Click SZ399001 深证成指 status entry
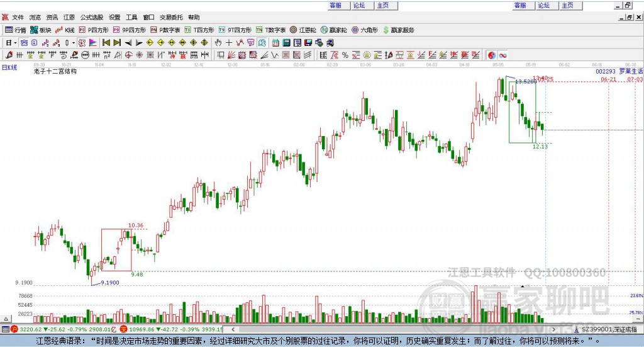The width and height of the screenshot is (644, 347). 606,329
